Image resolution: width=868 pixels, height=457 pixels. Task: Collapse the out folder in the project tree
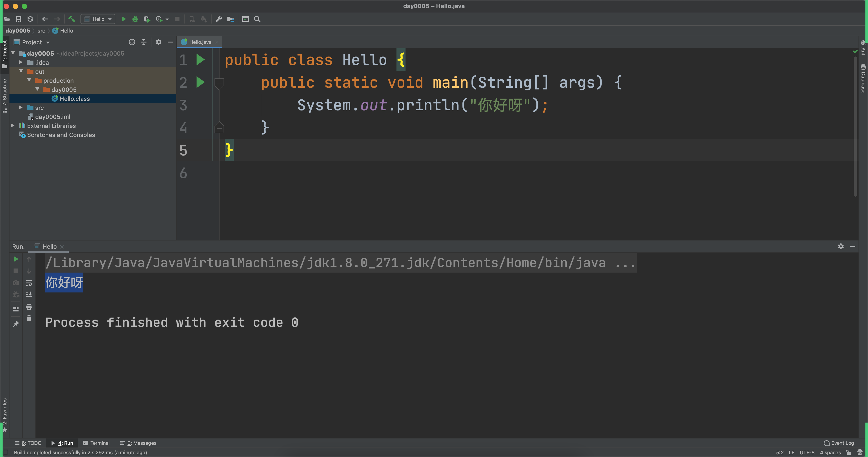21,71
